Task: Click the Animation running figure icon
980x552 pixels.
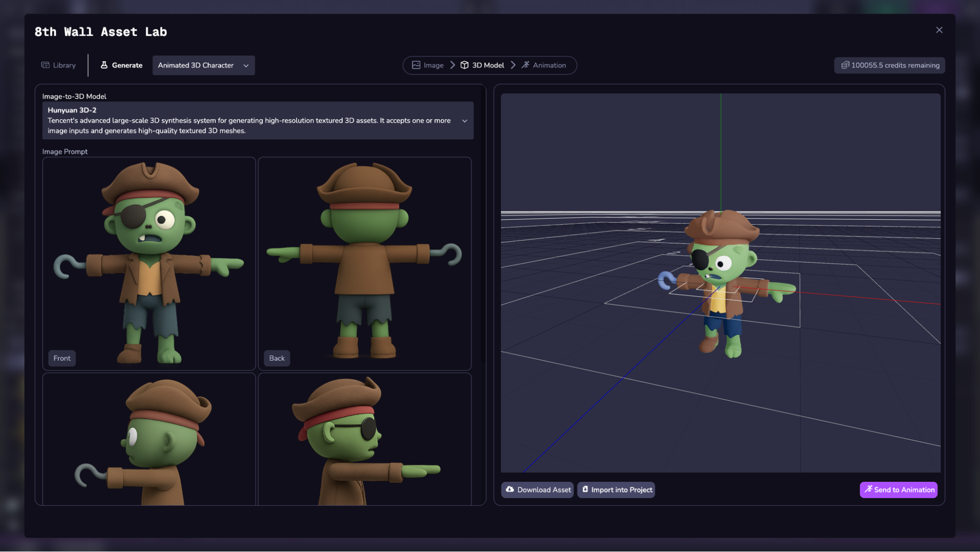Action: point(525,65)
